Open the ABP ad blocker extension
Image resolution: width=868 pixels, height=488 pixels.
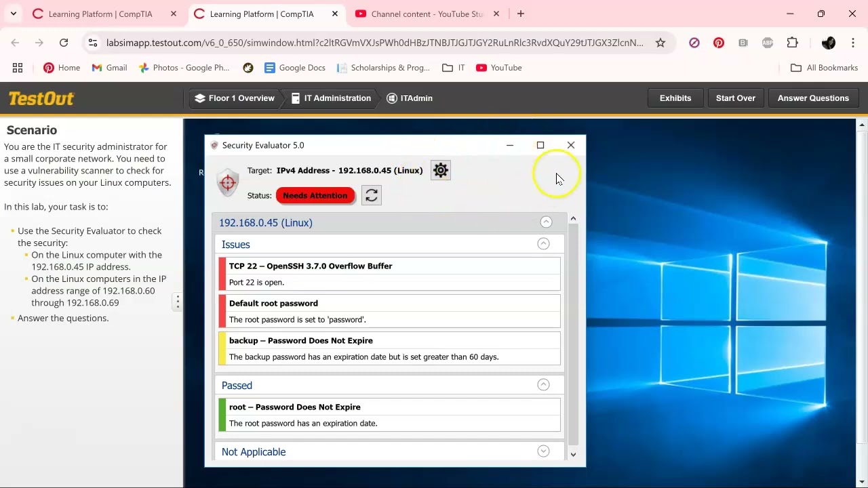[x=768, y=43]
